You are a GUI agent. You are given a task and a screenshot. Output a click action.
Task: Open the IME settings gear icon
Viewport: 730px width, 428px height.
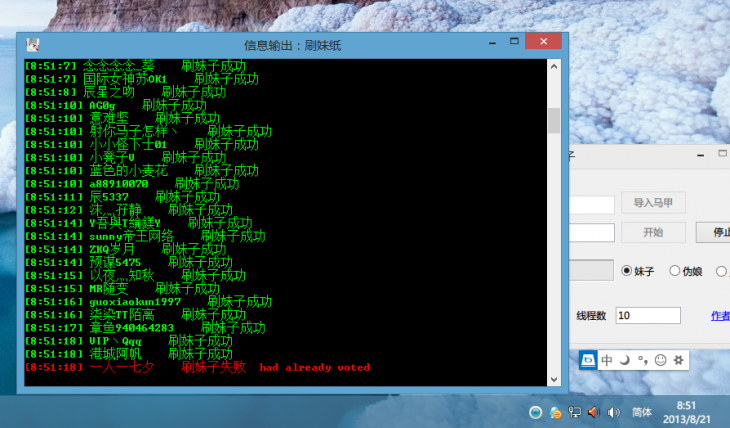(x=678, y=360)
